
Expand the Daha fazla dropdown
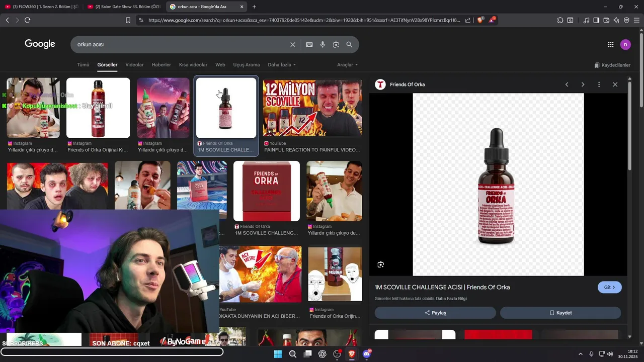click(x=282, y=65)
